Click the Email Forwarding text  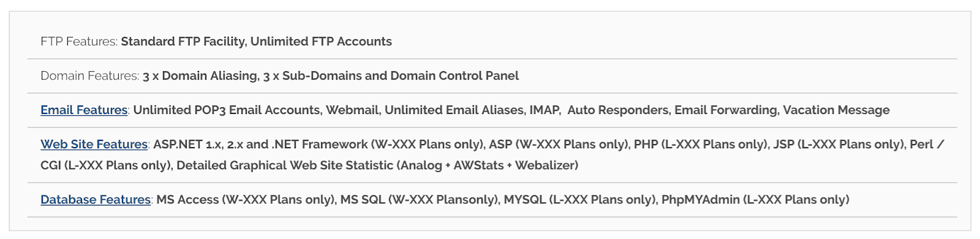coord(726,110)
